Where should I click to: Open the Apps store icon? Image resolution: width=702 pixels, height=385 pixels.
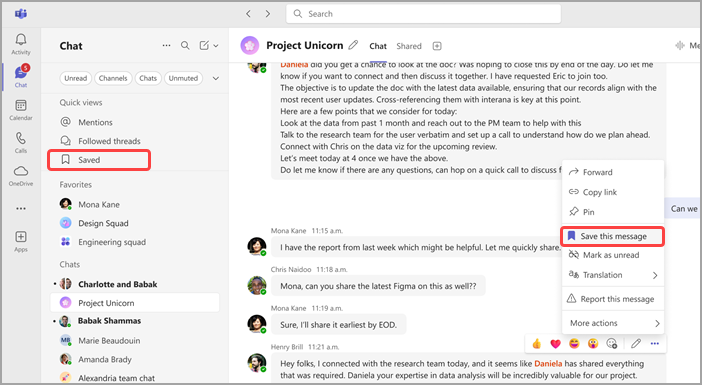point(21,241)
